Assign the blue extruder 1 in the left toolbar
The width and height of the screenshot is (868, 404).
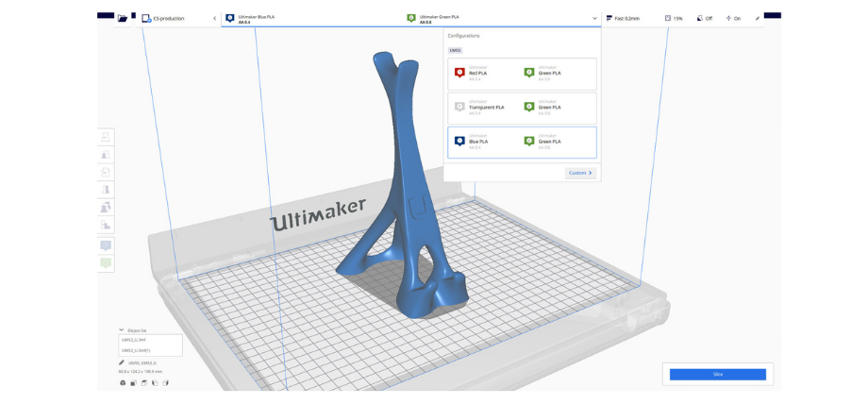[105, 245]
